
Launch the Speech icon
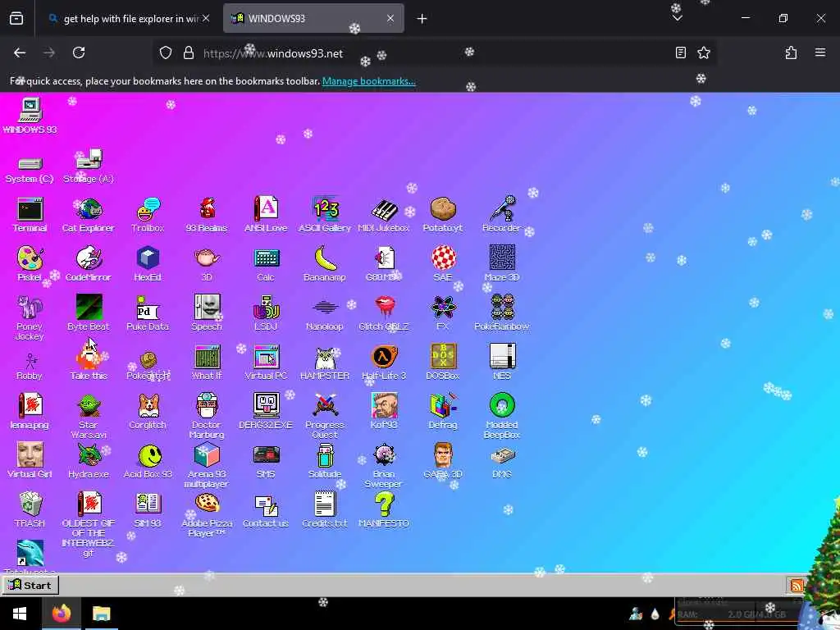click(207, 313)
